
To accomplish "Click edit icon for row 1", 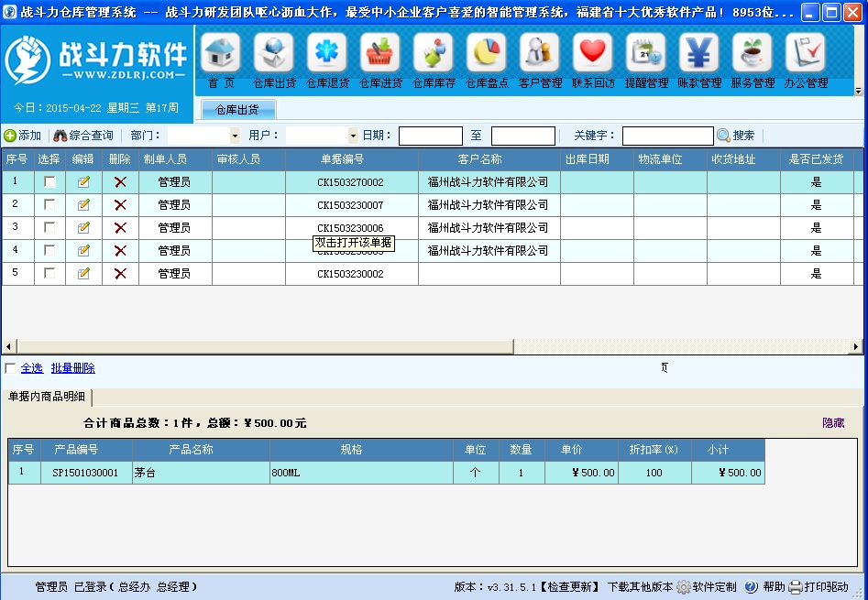I will coord(84,182).
